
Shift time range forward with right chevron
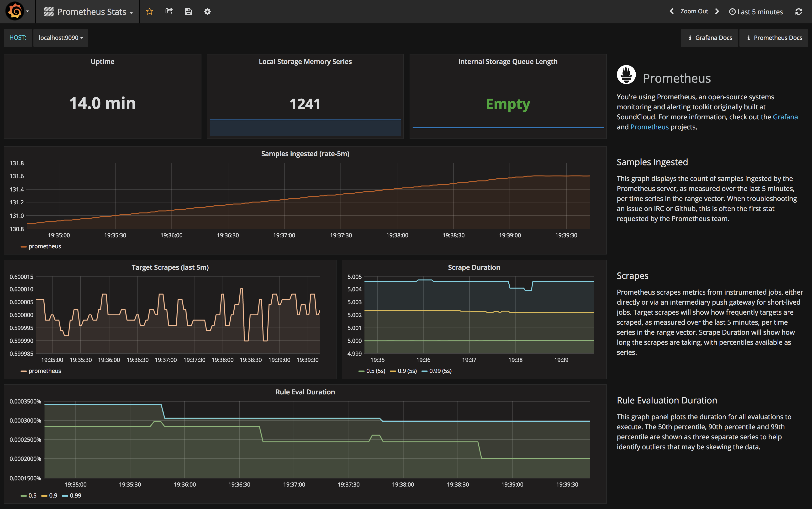point(717,11)
